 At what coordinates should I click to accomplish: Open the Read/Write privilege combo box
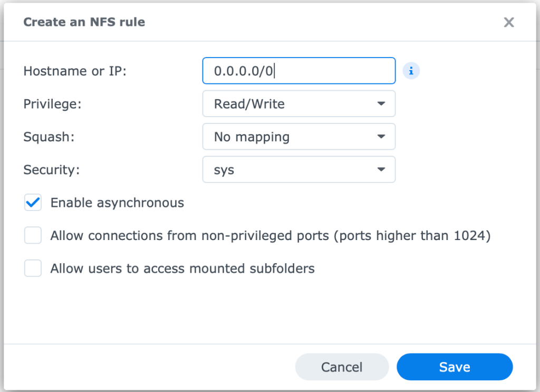[298, 104]
